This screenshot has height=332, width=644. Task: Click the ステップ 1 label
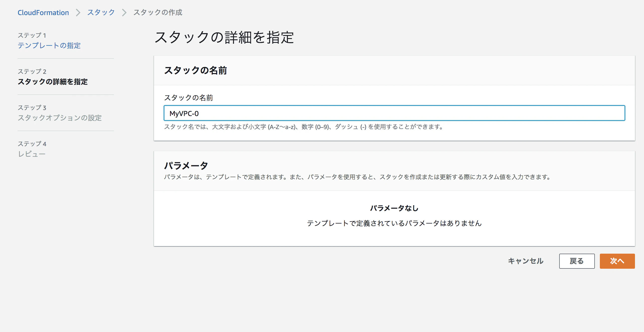pyautogui.click(x=32, y=35)
